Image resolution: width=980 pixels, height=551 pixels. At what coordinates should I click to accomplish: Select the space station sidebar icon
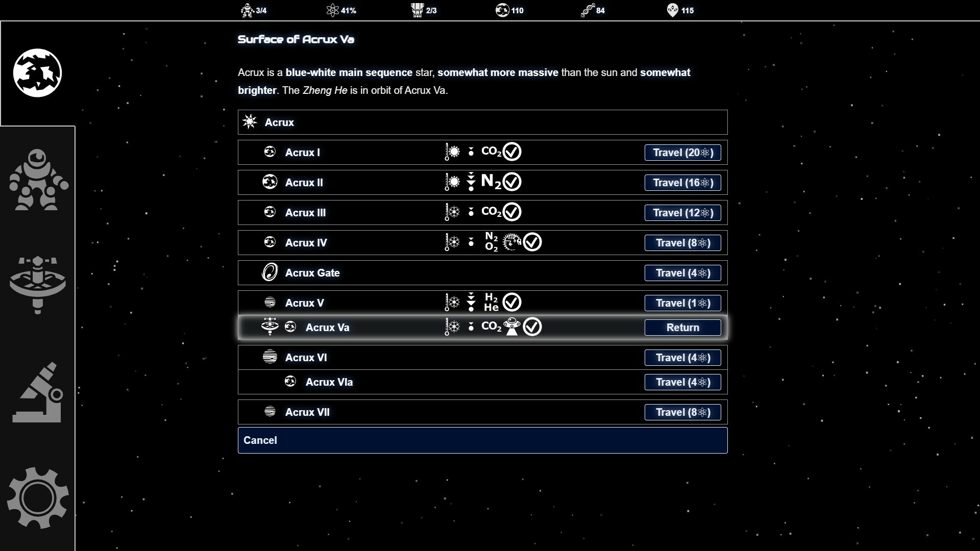point(37,285)
